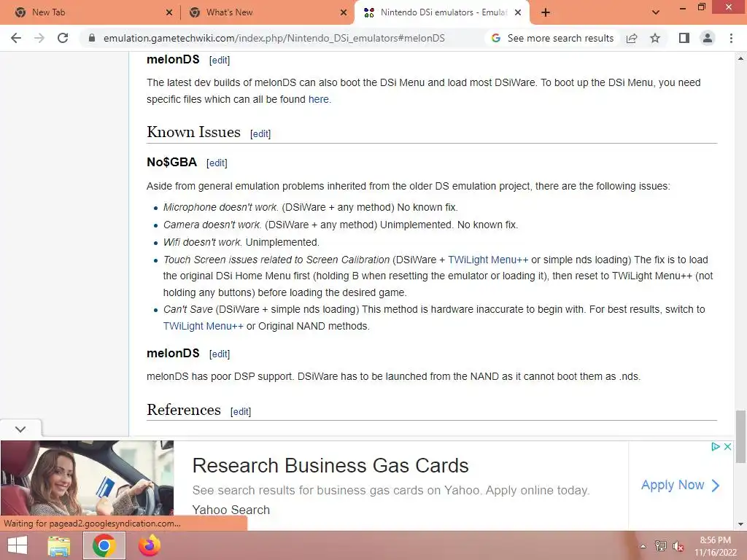Open the network tray icon
Viewport: 747px width, 560px height.
tap(661, 546)
